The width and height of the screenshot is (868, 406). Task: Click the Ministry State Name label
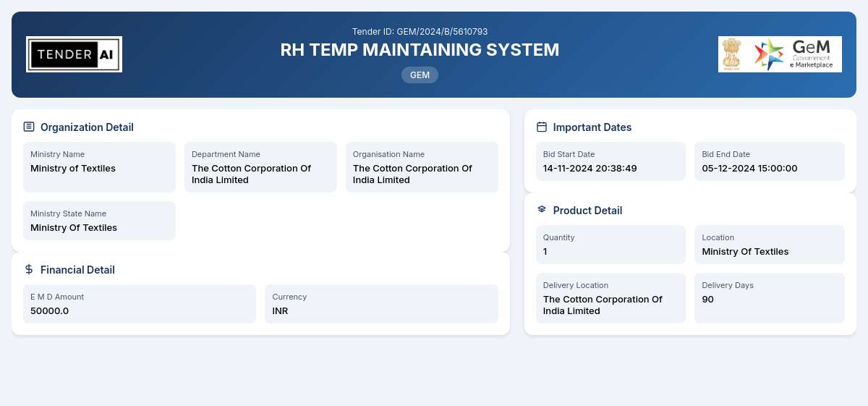tap(68, 213)
